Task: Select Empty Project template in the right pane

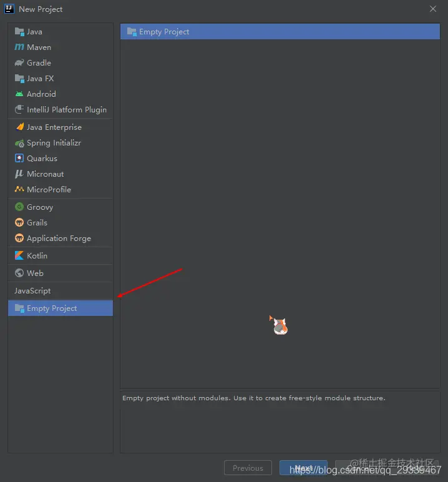Action: (280, 32)
